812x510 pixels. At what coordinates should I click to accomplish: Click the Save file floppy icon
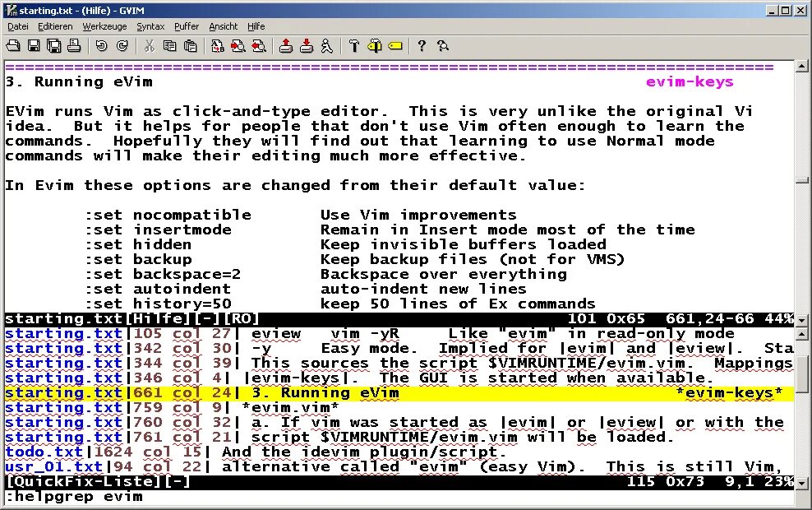click(x=34, y=46)
